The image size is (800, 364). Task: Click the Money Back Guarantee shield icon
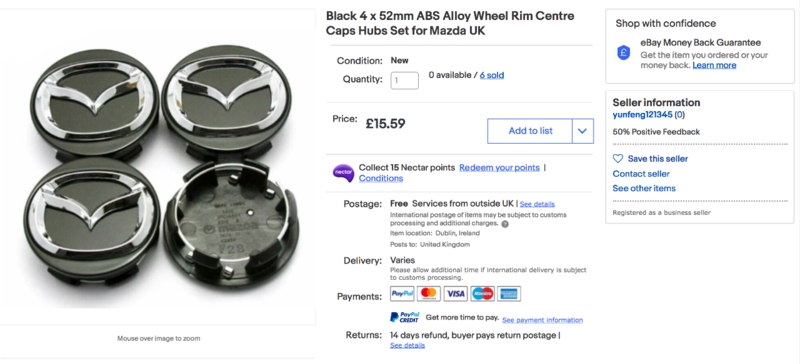[623, 53]
